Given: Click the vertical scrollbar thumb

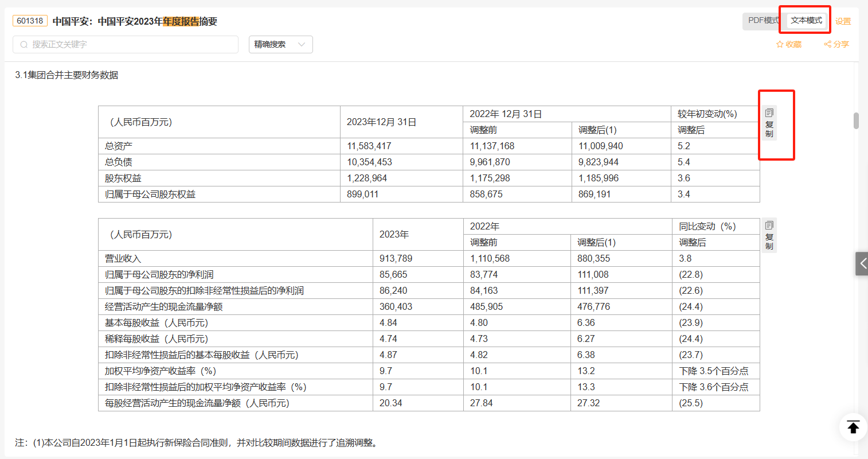Looking at the screenshot, I should (x=856, y=120).
